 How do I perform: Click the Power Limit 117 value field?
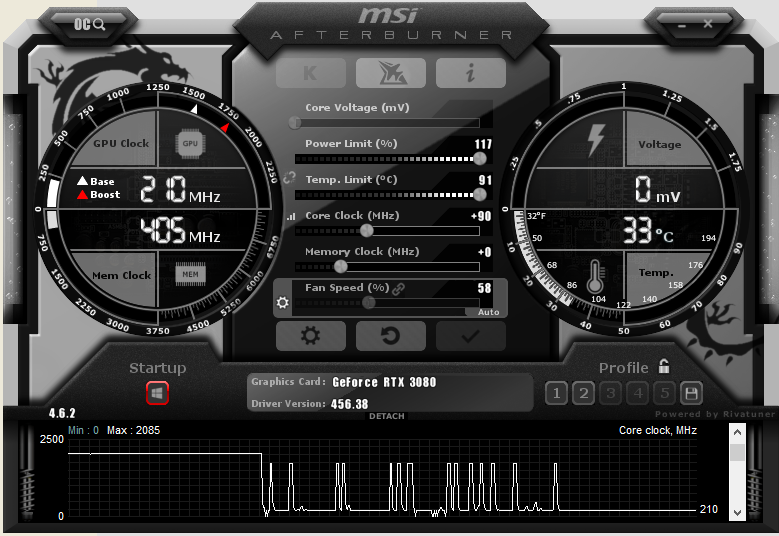point(483,144)
